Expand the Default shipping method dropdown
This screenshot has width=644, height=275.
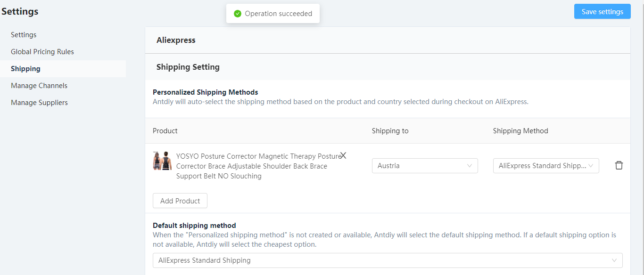click(388, 260)
